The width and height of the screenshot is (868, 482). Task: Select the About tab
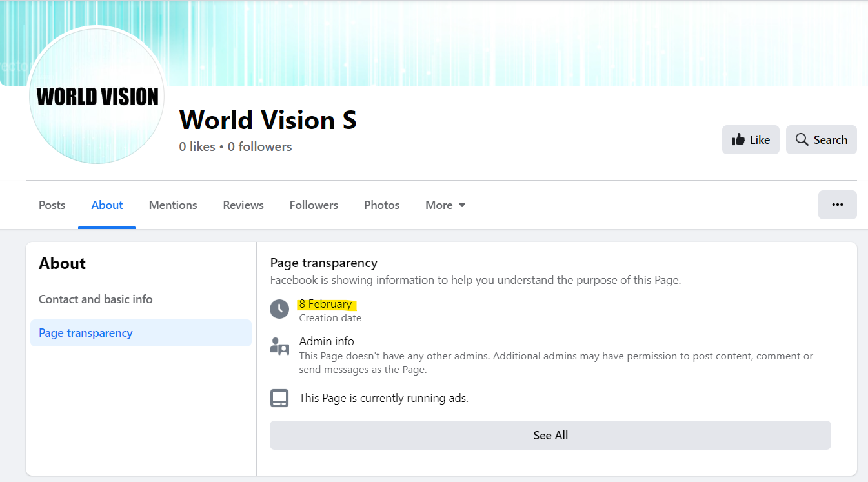(x=107, y=205)
